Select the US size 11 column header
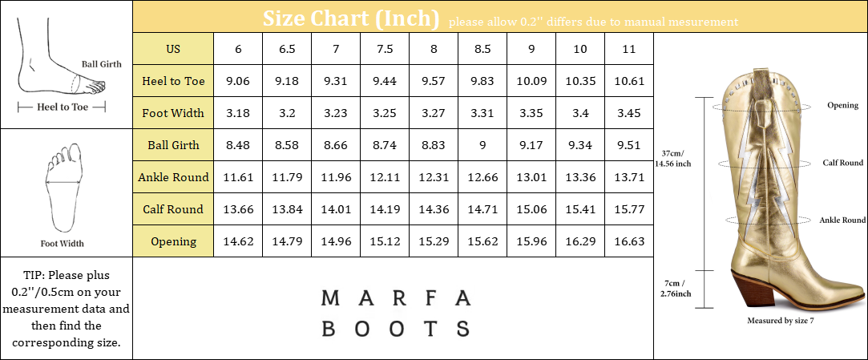This screenshot has width=868, height=360. (x=629, y=49)
